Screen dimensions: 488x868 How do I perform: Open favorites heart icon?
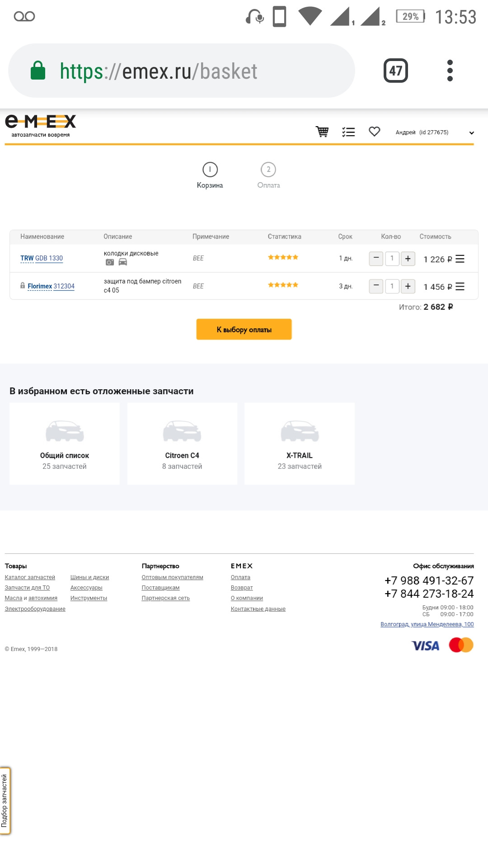(374, 132)
